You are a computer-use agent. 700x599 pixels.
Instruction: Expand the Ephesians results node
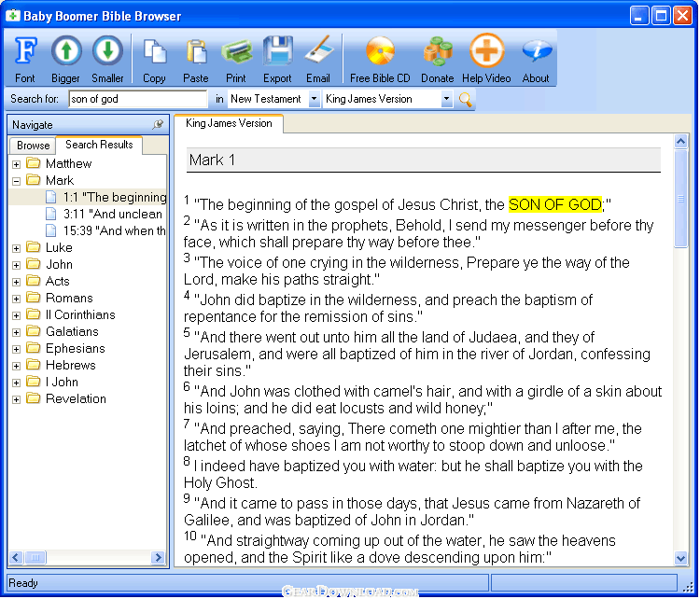[x=16, y=349]
